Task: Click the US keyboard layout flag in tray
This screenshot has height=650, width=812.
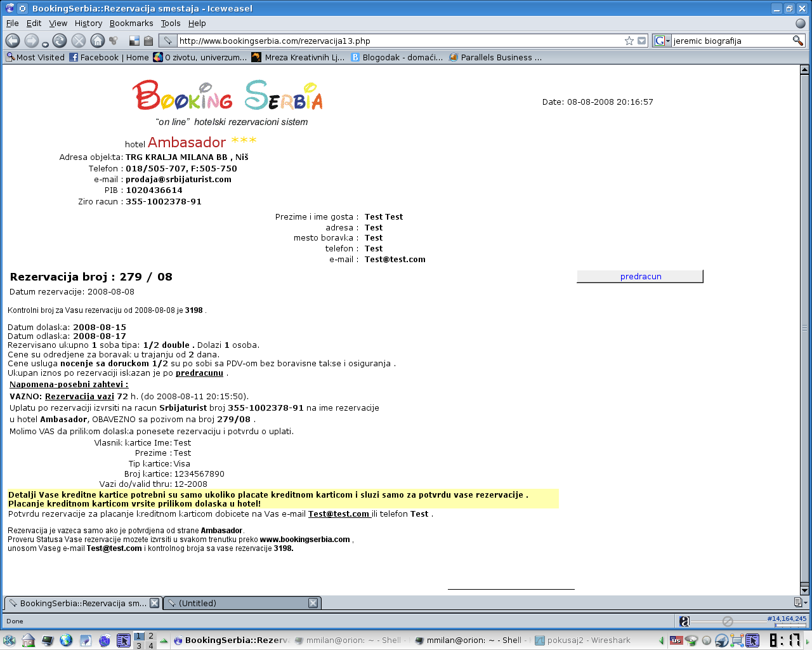Action: click(x=676, y=640)
